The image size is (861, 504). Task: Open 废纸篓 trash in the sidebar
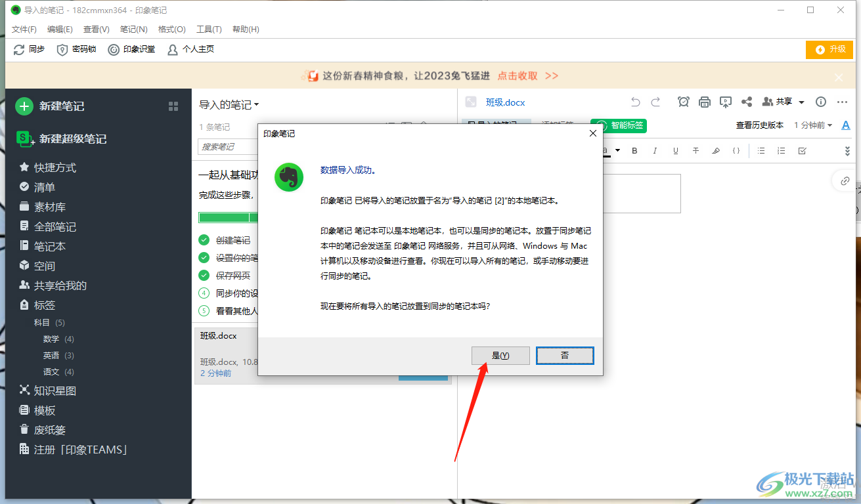pos(42,430)
